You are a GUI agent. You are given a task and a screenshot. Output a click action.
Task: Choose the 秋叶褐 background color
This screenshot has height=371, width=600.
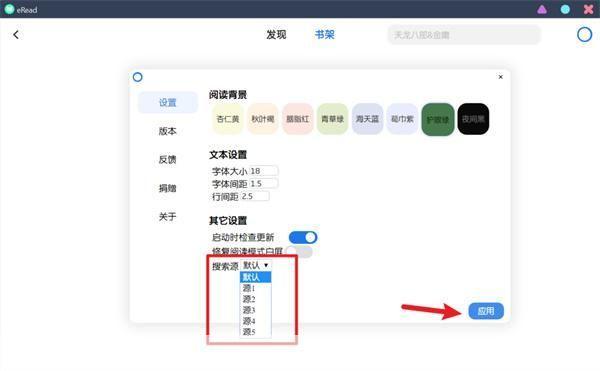(263, 119)
